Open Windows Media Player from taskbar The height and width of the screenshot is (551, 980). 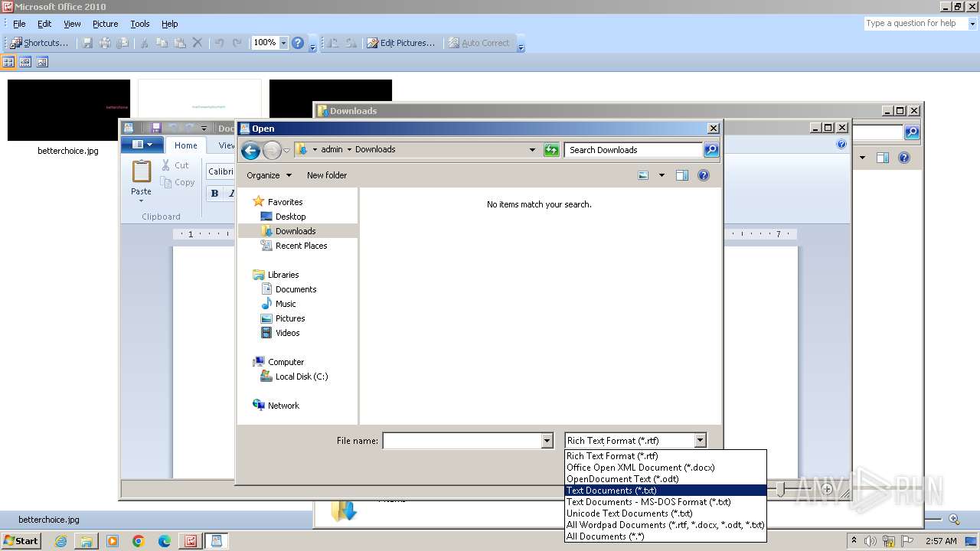coord(113,541)
